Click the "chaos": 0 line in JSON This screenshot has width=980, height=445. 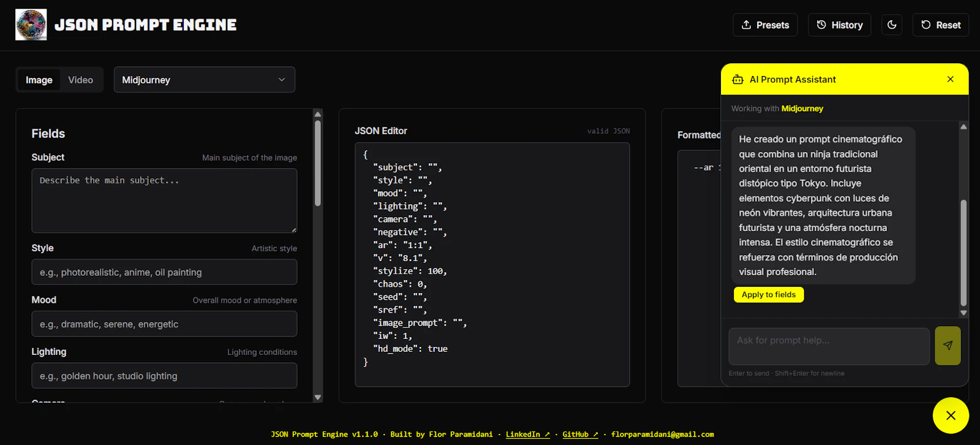point(400,284)
